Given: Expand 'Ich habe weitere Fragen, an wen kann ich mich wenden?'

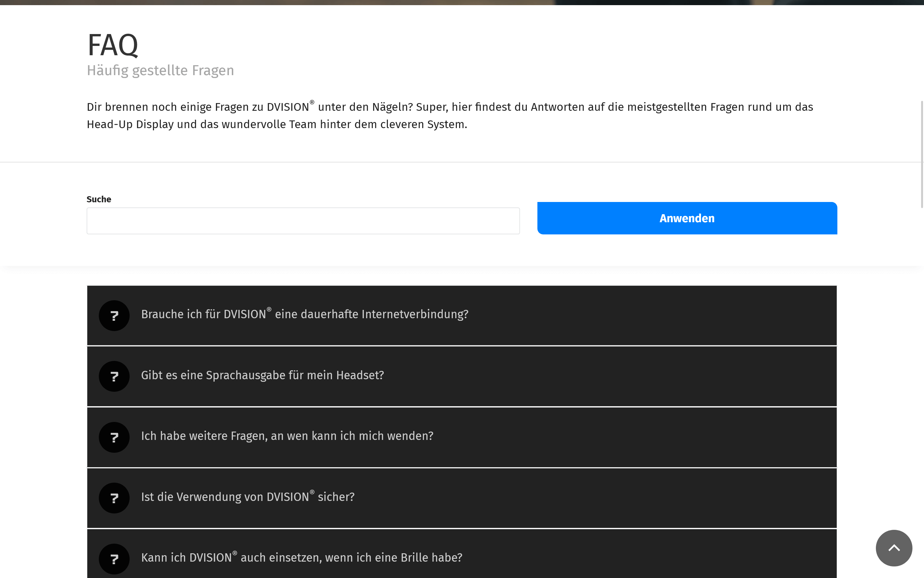Looking at the screenshot, I should pos(462,437).
